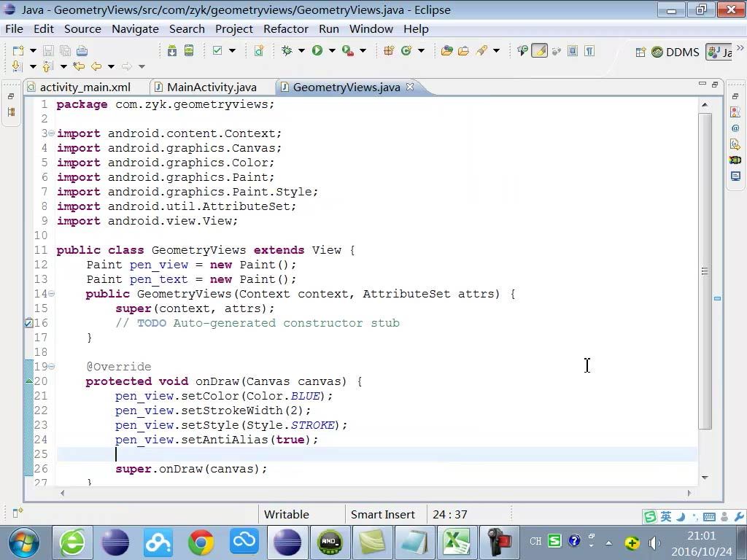
Task: Click the New file wizard icon
Action: tap(18, 50)
